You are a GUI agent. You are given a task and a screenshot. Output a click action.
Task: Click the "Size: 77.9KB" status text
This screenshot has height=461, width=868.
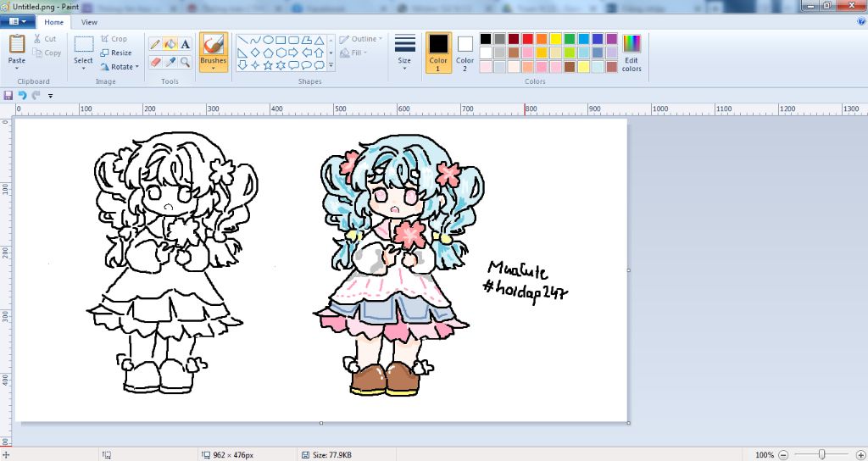coord(332,455)
